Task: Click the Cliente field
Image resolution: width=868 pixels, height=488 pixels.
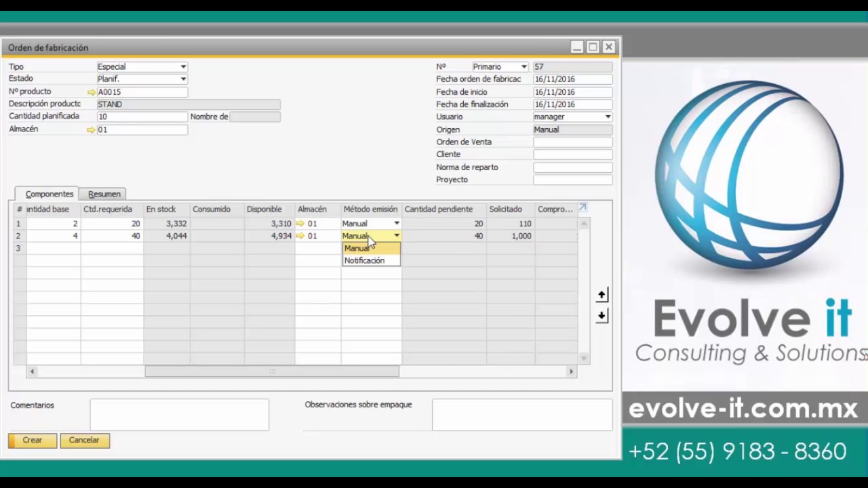Action: coord(572,155)
